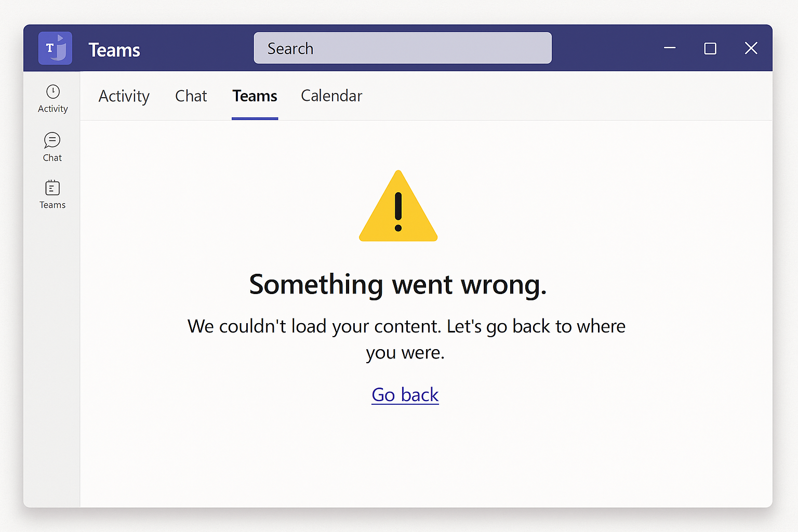Minimize the Teams window
The image size is (798, 532).
[670, 48]
